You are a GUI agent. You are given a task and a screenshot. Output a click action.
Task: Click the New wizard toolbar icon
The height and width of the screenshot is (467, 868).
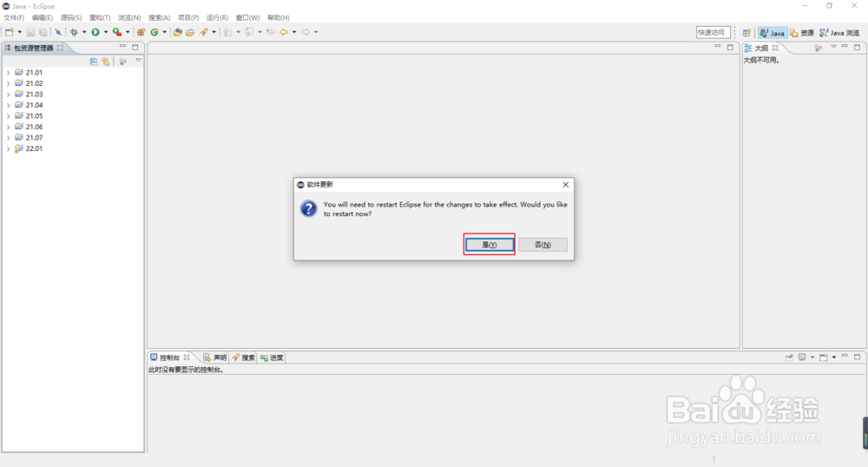coord(10,32)
